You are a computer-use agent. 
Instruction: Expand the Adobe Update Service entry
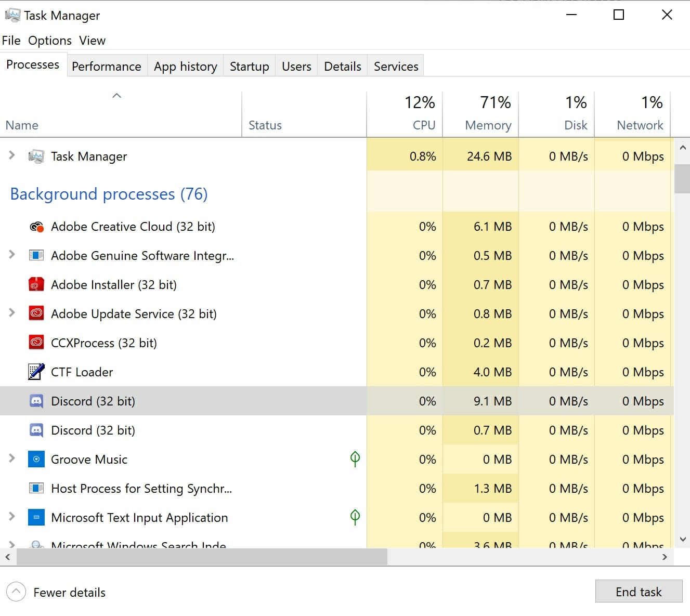pos(11,313)
